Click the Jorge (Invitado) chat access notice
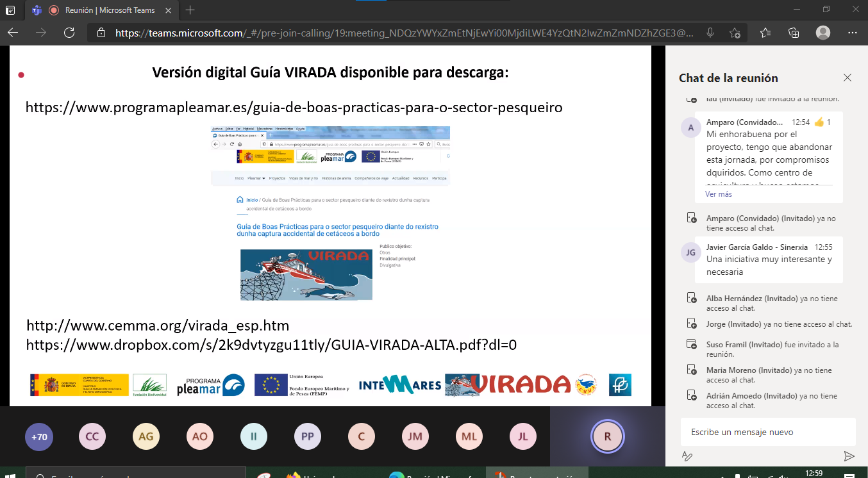Viewport: 868px width, 478px height. [x=779, y=324]
